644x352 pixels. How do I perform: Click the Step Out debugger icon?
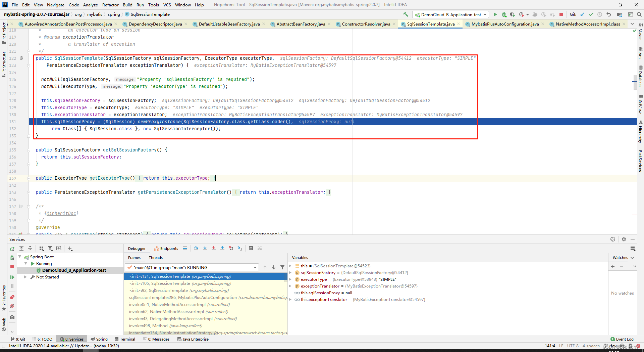click(x=222, y=248)
